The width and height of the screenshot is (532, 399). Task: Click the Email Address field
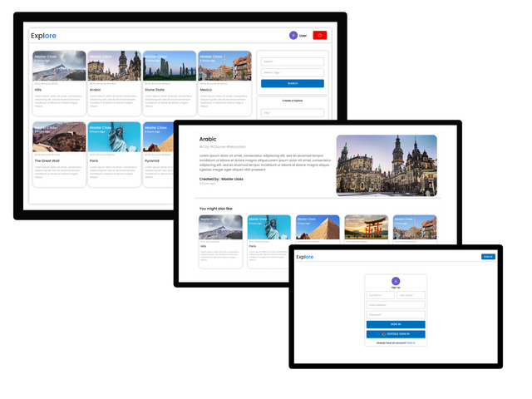coord(396,304)
